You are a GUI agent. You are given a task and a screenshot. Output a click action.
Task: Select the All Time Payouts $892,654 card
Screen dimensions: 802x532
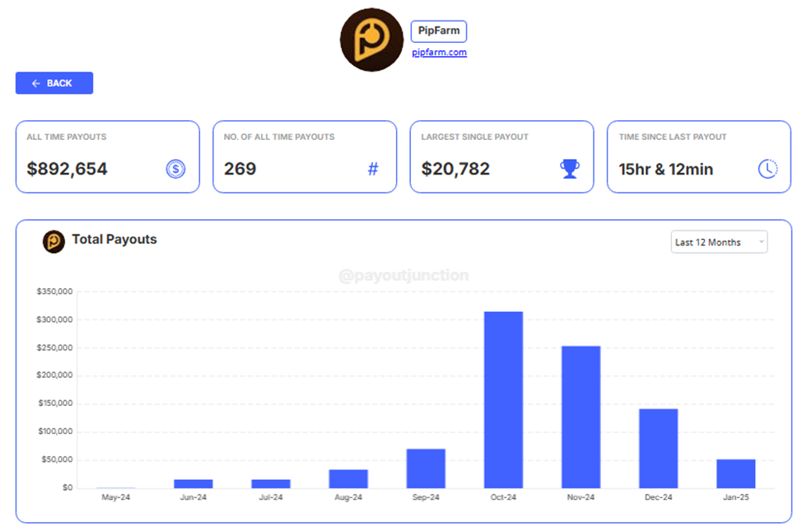pyautogui.click(x=107, y=156)
